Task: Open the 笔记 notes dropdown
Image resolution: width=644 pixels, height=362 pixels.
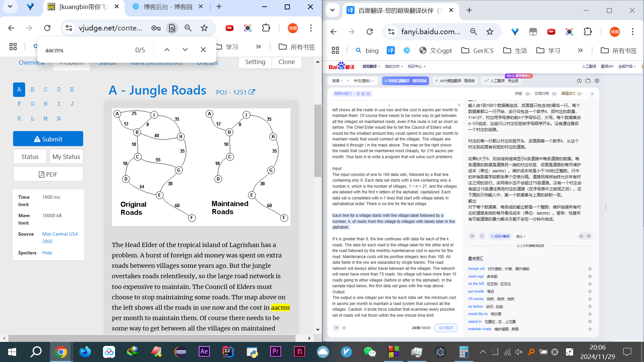Action: [521, 236]
